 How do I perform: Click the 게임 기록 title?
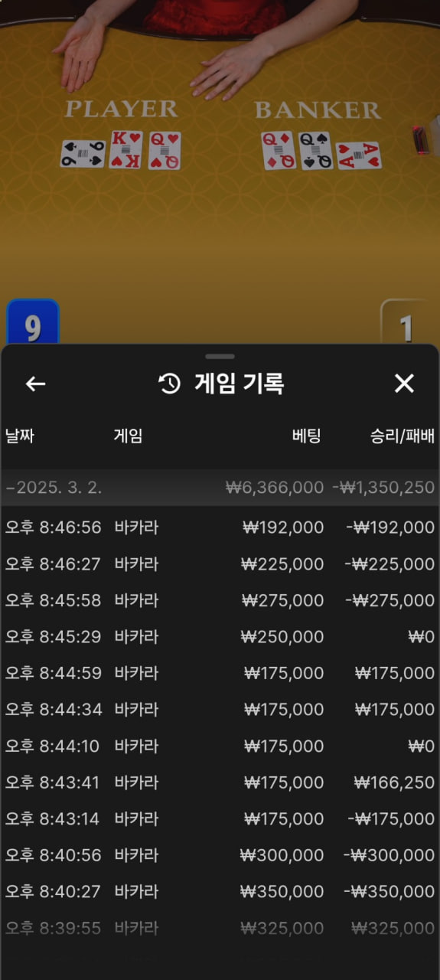click(x=240, y=384)
